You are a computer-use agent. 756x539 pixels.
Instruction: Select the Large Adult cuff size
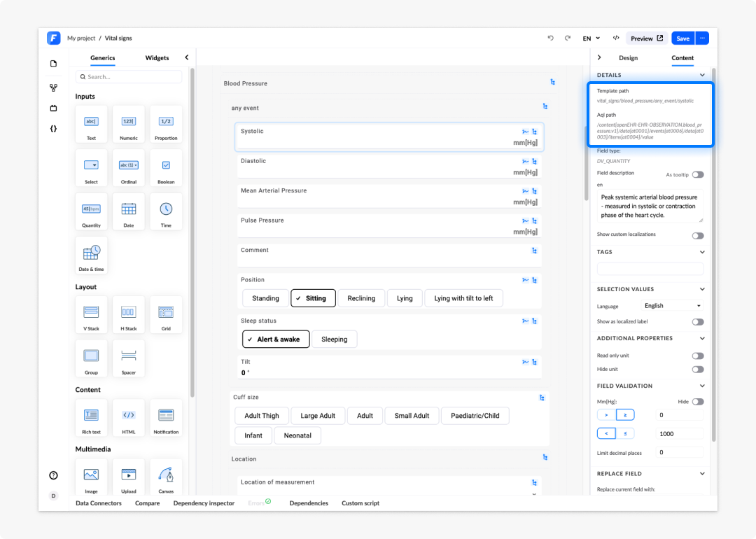click(318, 416)
